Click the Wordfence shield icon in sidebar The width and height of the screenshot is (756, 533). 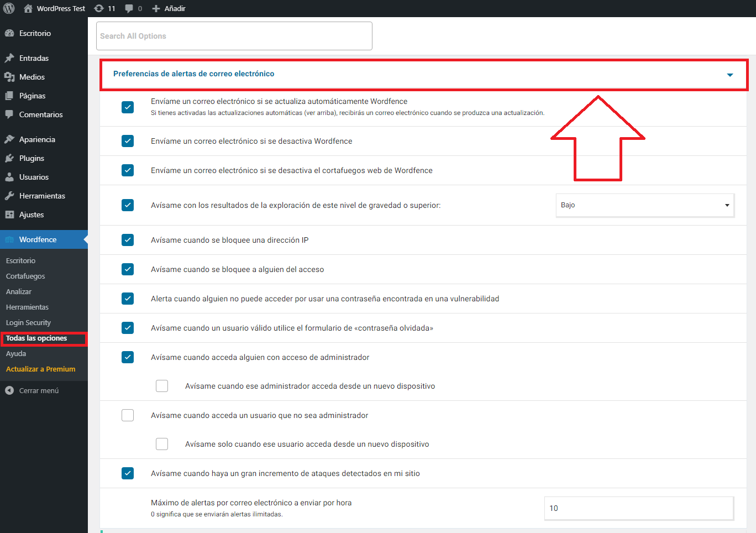[9, 239]
